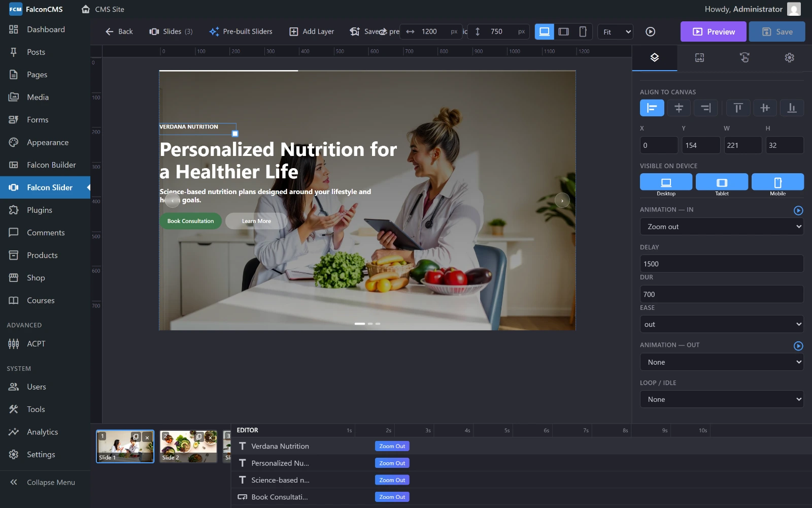This screenshot has height=508, width=812.
Task: Click previous slide arrow on canvas
Action: coord(173,201)
